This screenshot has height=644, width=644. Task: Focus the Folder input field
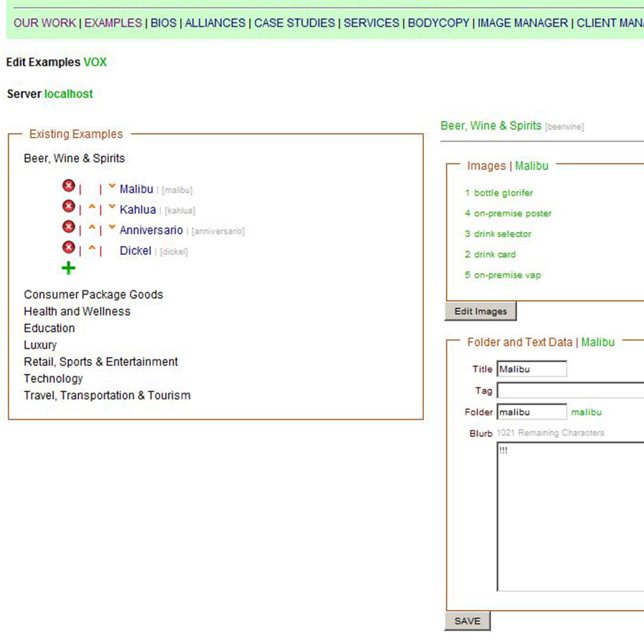(532, 412)
